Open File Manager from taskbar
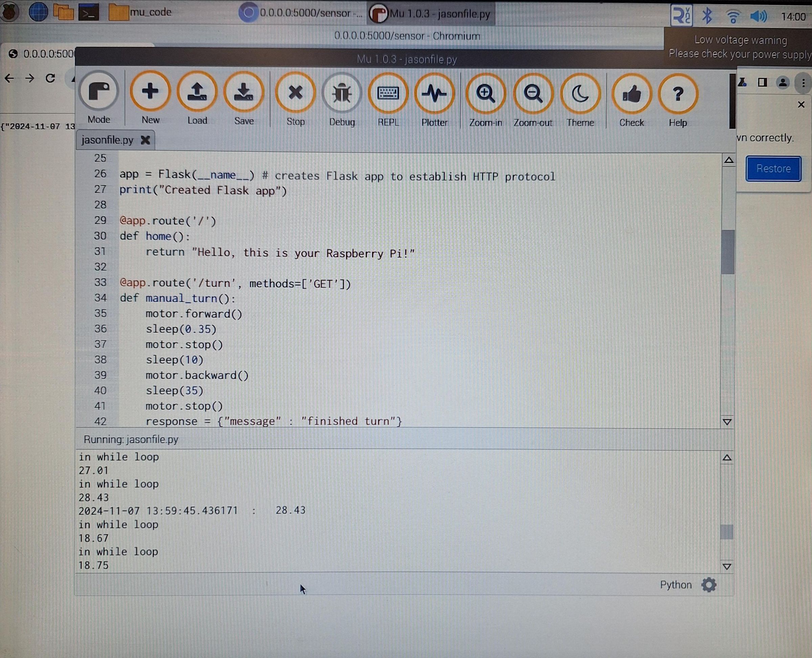 pos(63,12)
